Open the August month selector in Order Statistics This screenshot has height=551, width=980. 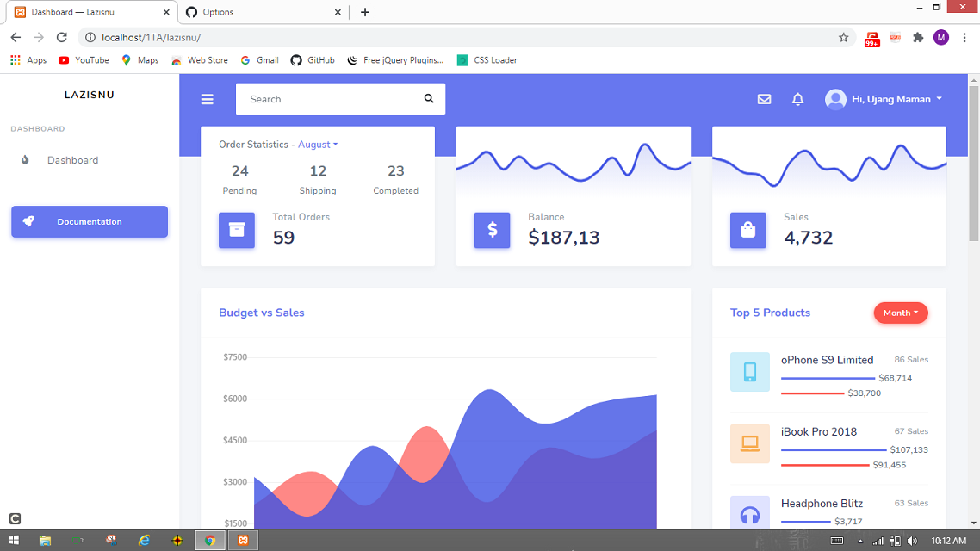pos(318,144)
